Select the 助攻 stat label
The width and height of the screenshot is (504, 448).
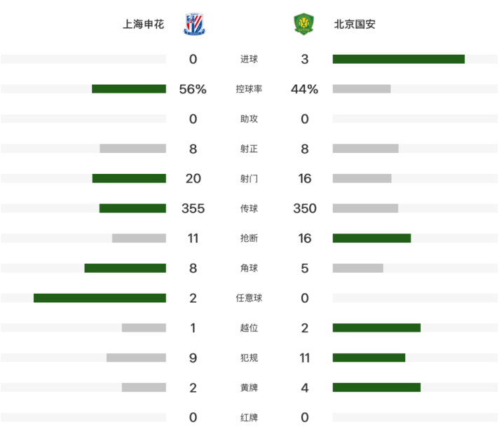(x=249, y=119)
